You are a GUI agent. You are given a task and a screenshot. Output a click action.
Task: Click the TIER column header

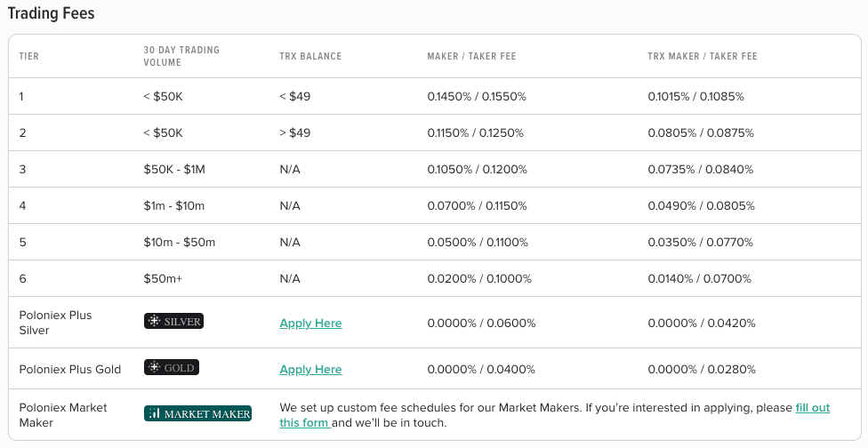click(x=28, y=56)
